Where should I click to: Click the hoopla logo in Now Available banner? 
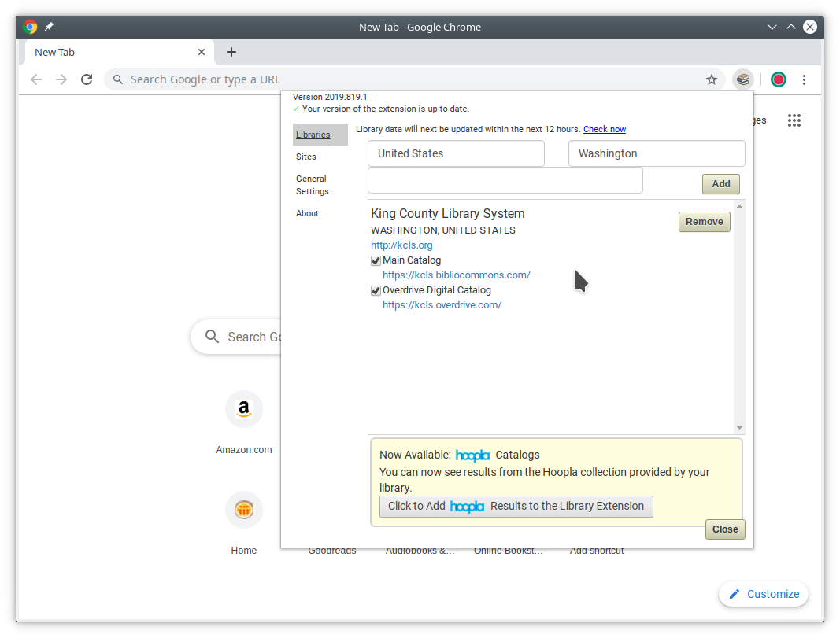pyautogui.click(x=472, y=455)
